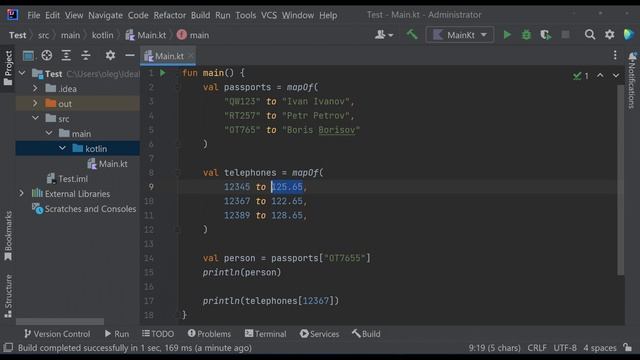The image size is (640, 360).
Task: Open the Tools menu
Action: (245, 16)
